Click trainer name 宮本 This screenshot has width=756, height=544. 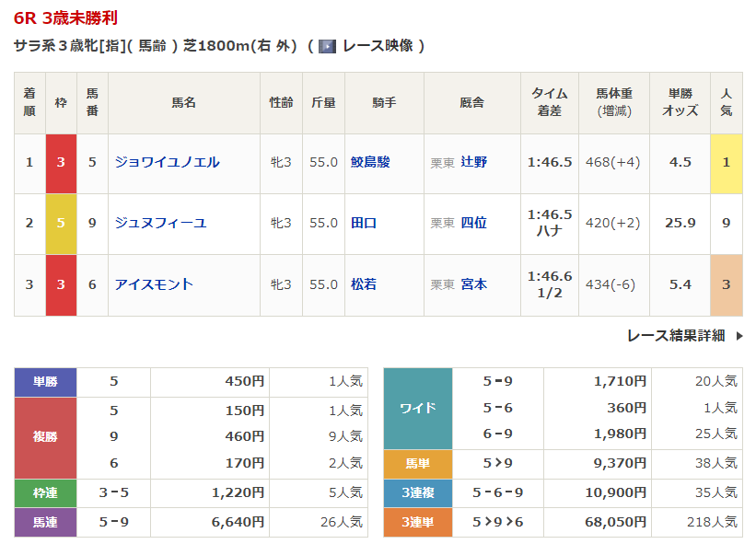[474, 284]
